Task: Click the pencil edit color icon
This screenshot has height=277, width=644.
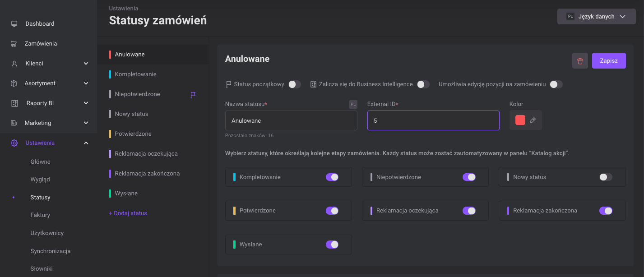Action: pyautogui.click(x=533, y=120)
